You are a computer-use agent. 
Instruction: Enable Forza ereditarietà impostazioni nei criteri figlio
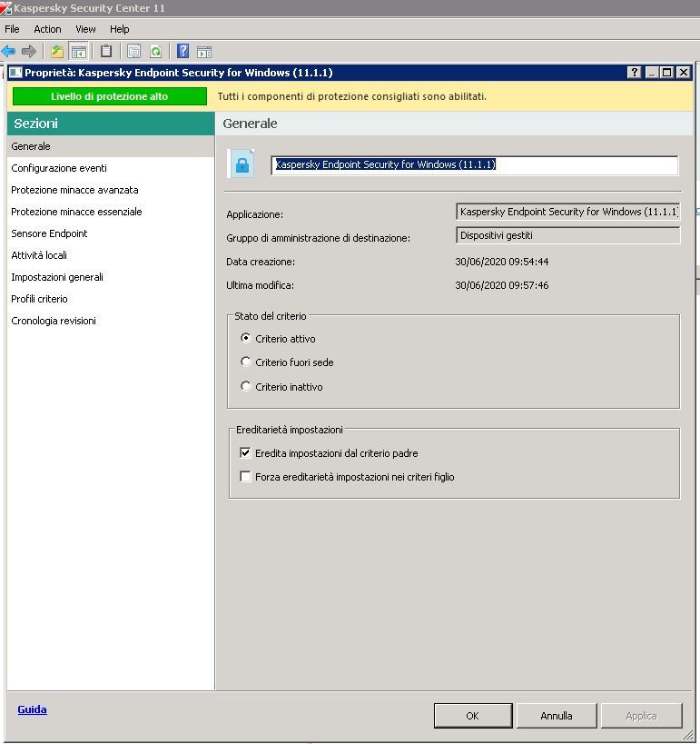coord(245,476)
